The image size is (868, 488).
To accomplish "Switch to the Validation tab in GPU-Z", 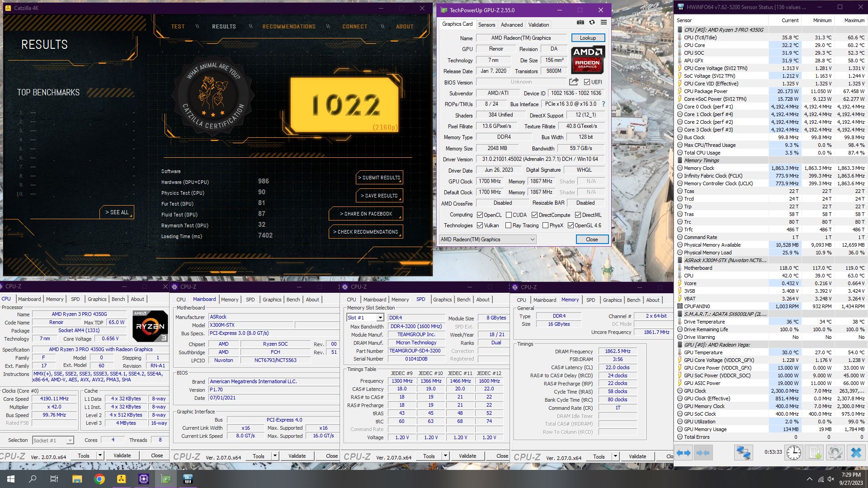I will 539,25.
